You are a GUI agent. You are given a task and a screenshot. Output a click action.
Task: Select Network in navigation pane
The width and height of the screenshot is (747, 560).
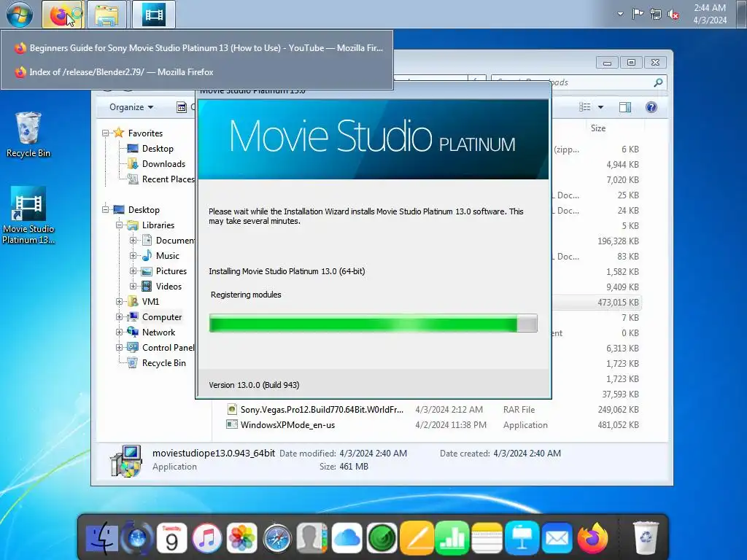coord(158,332)
